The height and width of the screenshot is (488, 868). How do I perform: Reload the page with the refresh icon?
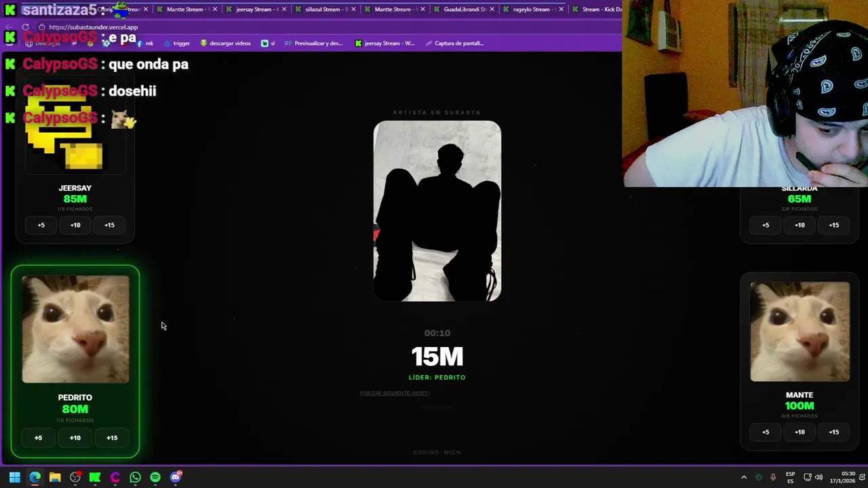click(x=26, y=27)
